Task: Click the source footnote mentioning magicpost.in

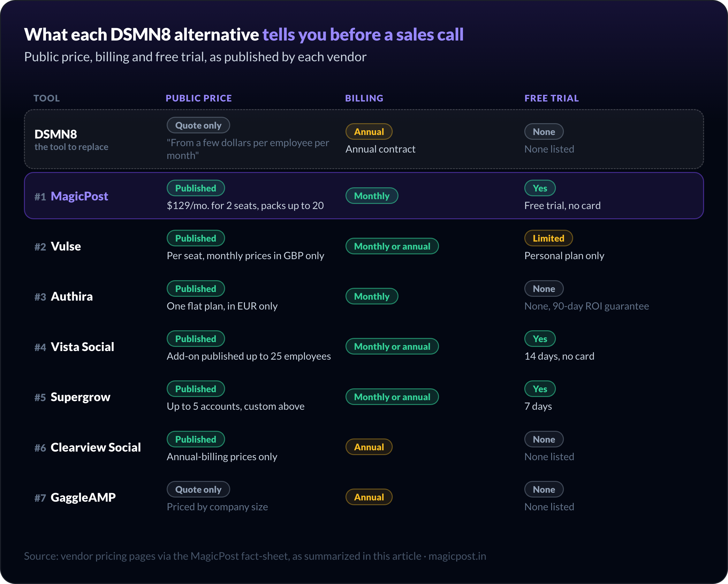Action: [255, 556]
